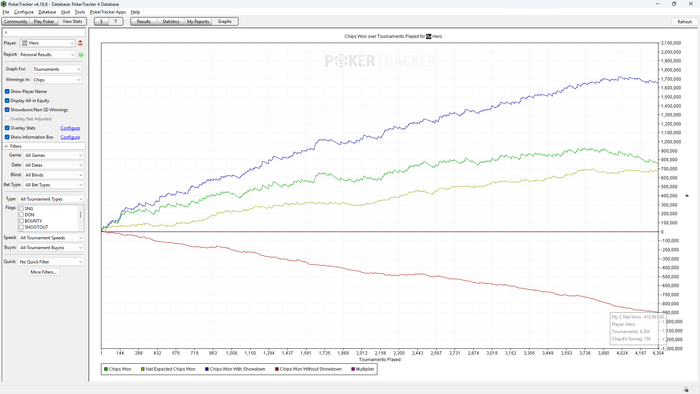Click the Refresh button
Image resolution: width=700 pixels, height=394 pixels.
[x=684, y=21]
